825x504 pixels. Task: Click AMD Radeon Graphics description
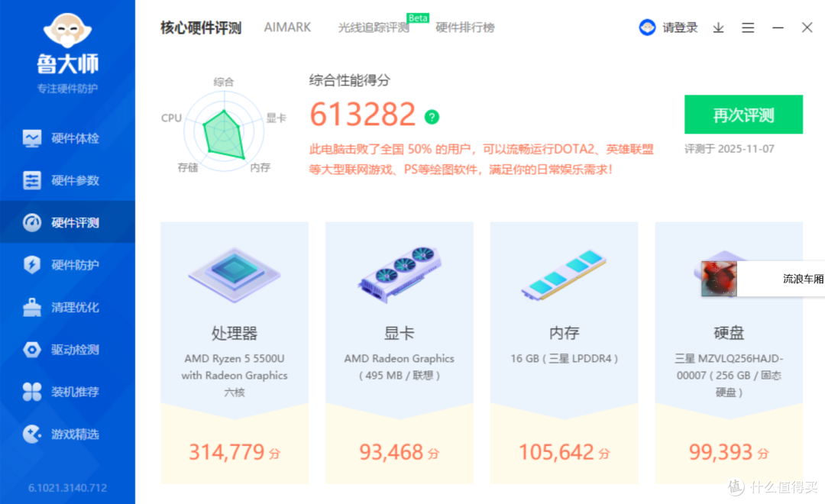[400, 367]
